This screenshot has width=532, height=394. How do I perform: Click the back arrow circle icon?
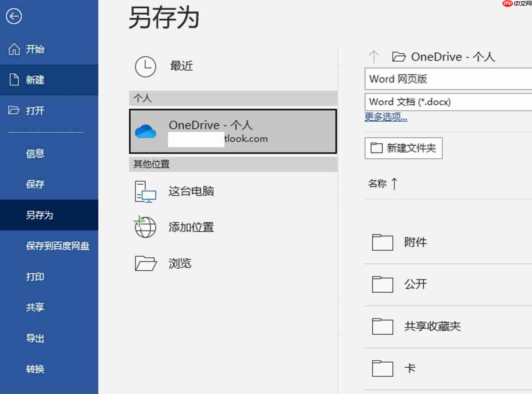[x=14, y=16]
